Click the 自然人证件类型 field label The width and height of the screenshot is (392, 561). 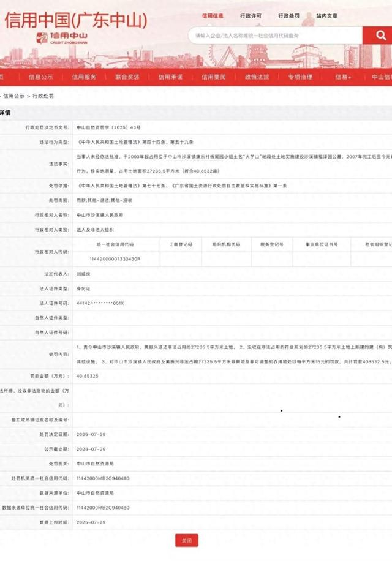point(52,318)
